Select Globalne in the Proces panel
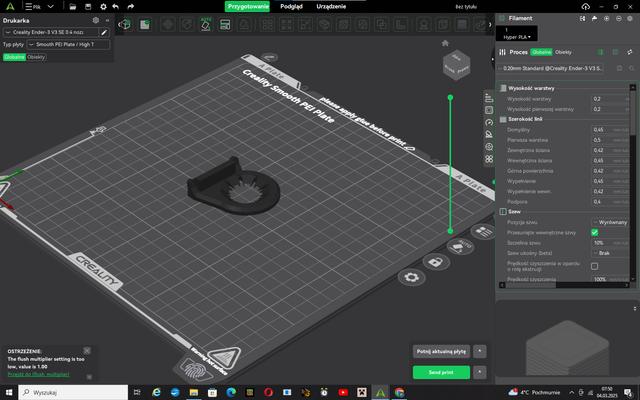Image resolution: width=640 pixels, height=400 pixels. (x=542, y=52)
